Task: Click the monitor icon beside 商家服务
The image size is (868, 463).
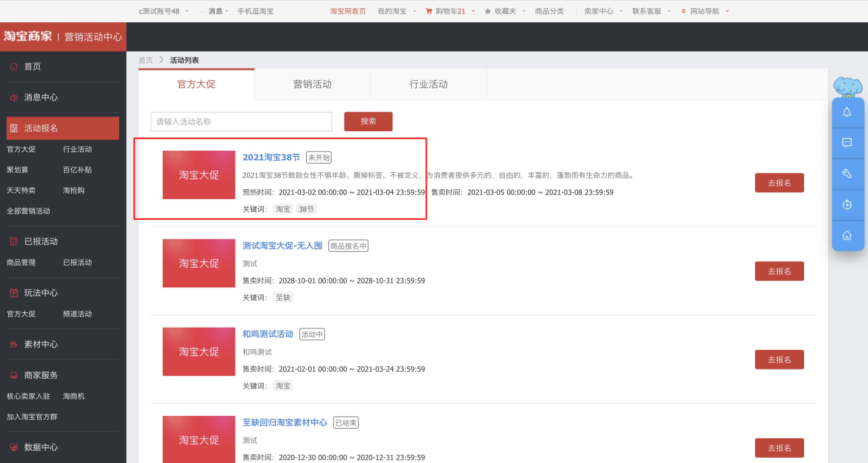Action: (13, 376)
